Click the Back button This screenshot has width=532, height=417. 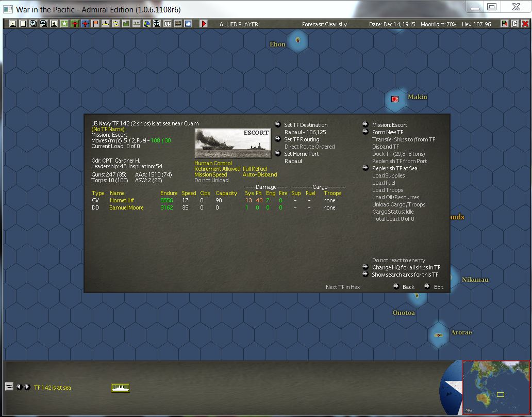pyautogui.click(x=408, y=287)
